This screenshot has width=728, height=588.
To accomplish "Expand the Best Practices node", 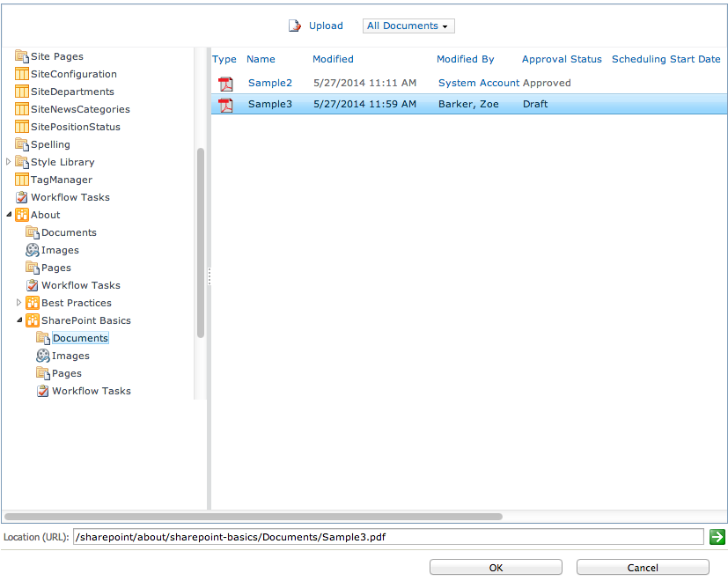I will [x=19, y=303].
